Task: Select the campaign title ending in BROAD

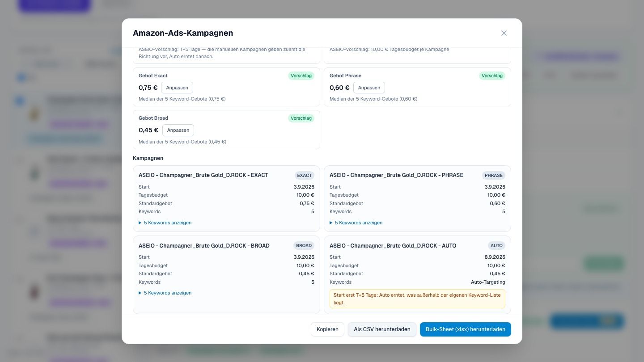Action: [x=204, y=246]
